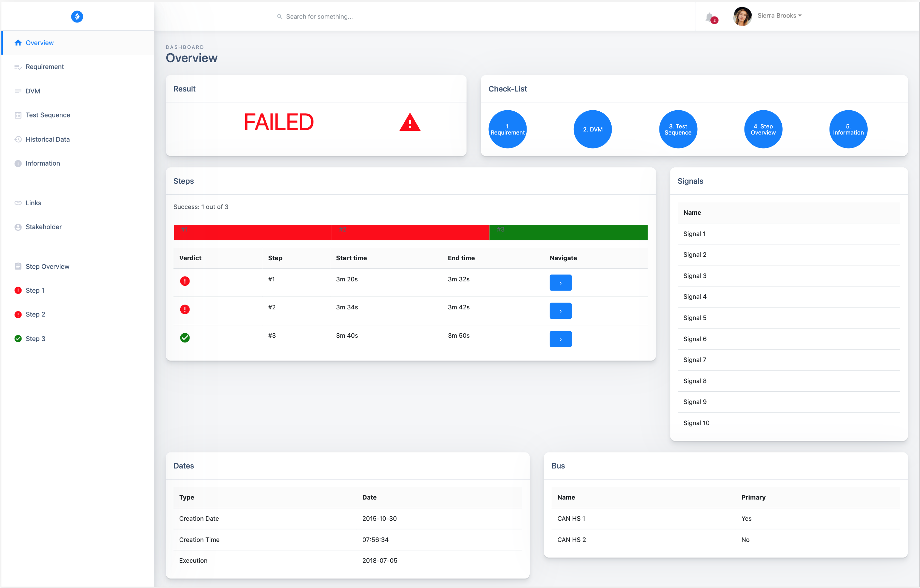Select Signal 10 row in Signals
Image resolution: width=920 pixels, height=588 pixels.
[789, 423]
